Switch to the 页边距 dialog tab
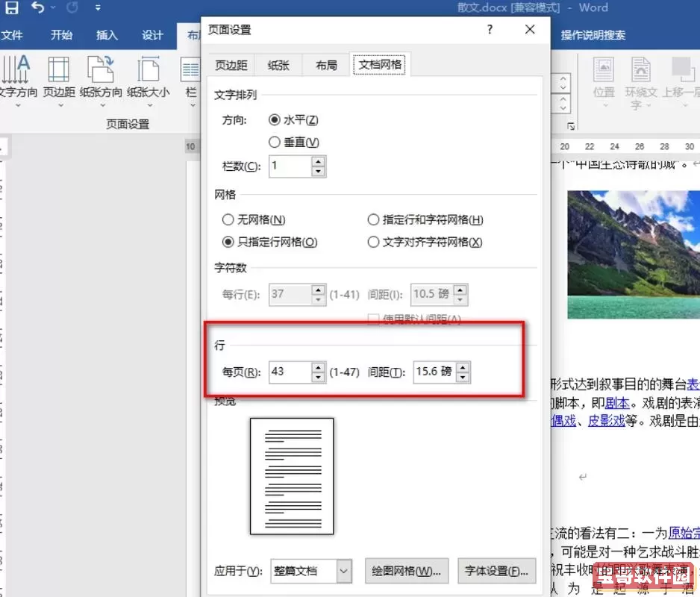 pyautogui.click(x=231, y=65)
